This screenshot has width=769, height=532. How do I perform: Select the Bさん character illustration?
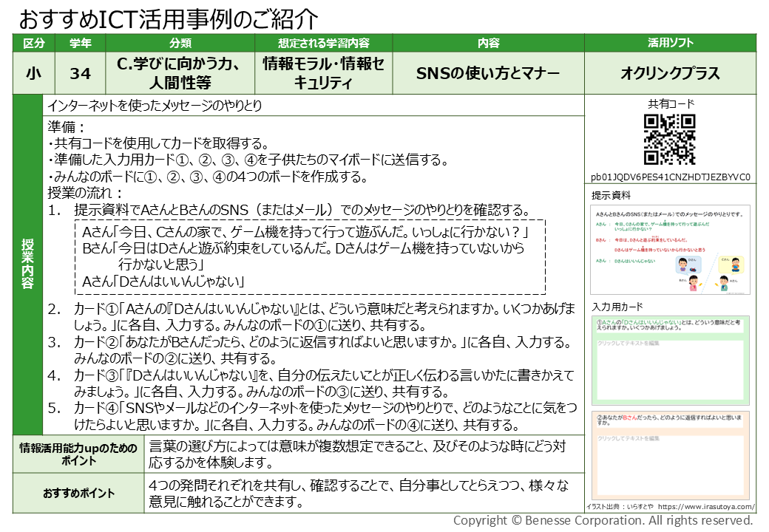point(694,283)
